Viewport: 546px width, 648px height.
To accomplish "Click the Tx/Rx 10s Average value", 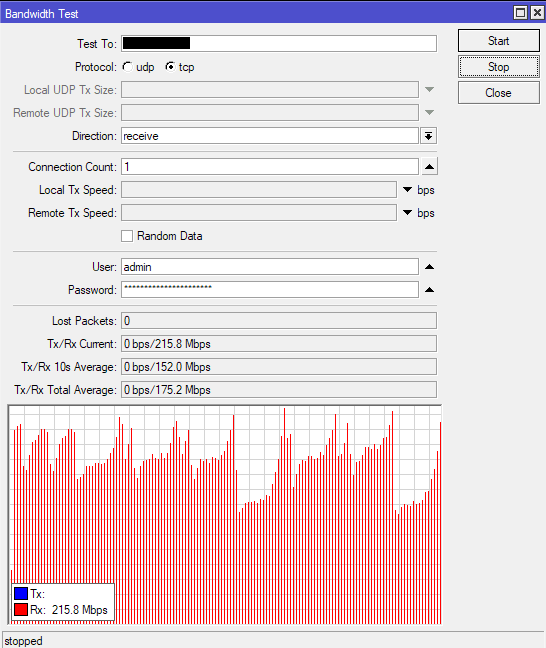I will (279, 367).
